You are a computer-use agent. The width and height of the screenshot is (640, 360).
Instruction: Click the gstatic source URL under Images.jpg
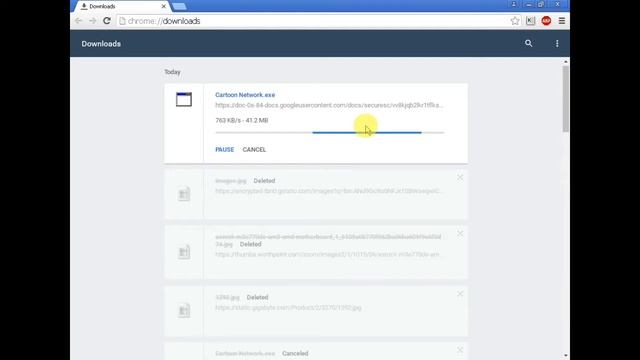[x=328, y=191]
